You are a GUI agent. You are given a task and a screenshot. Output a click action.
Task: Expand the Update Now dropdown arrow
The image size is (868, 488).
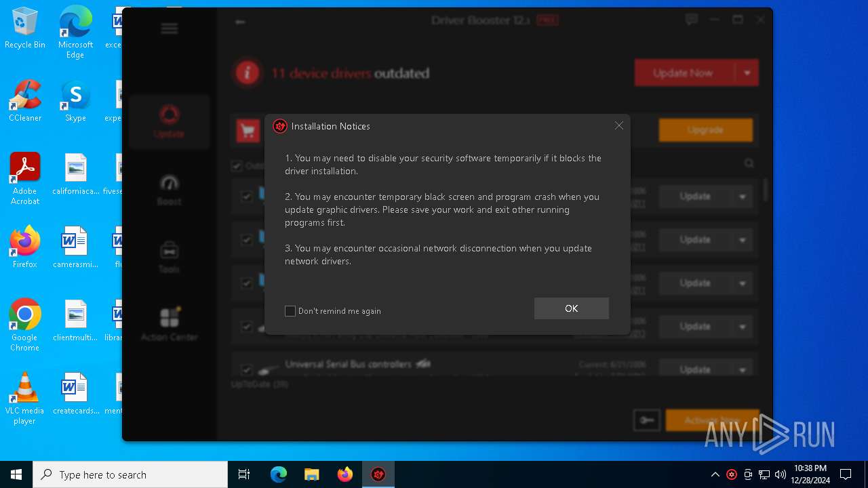[747, 73]
